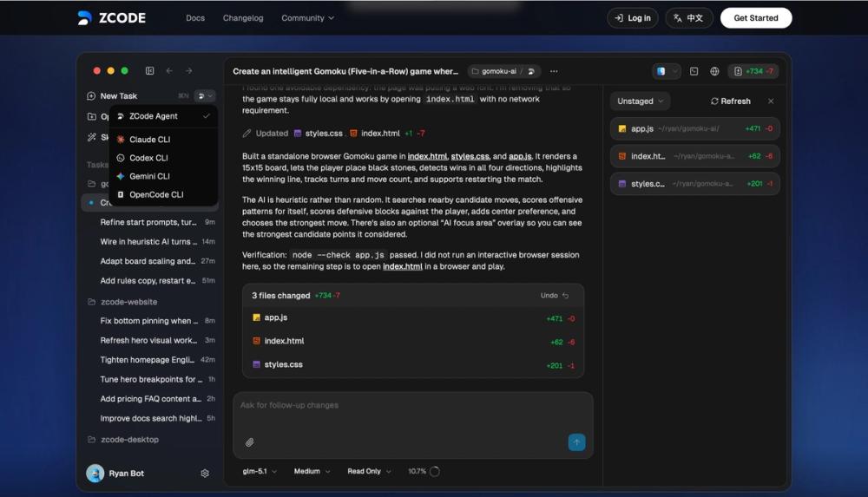Collapse the zcode-website folder
The image size is (868, 497).
123,302
